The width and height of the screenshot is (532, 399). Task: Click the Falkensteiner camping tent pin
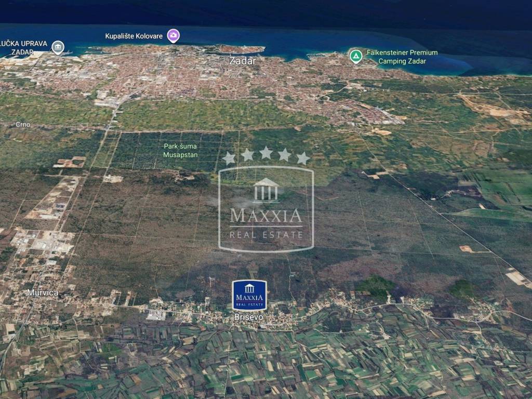coord(355,56)
